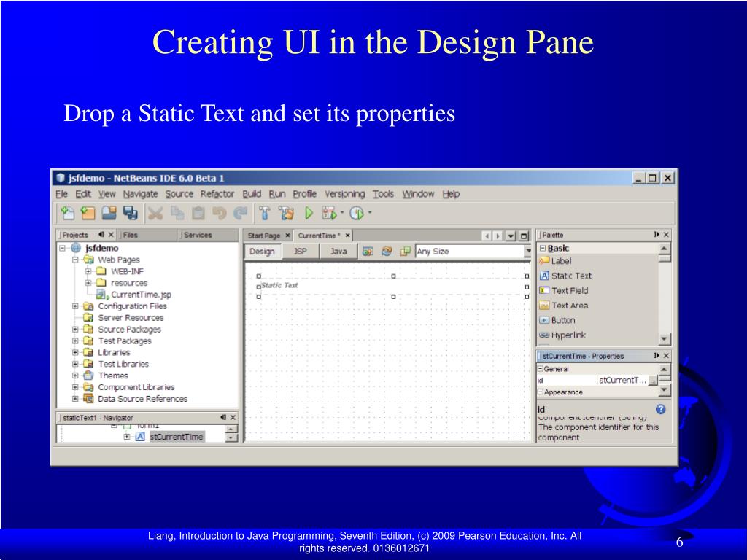
Task: Switch to the Services tab
Action: tap(198, 235)
